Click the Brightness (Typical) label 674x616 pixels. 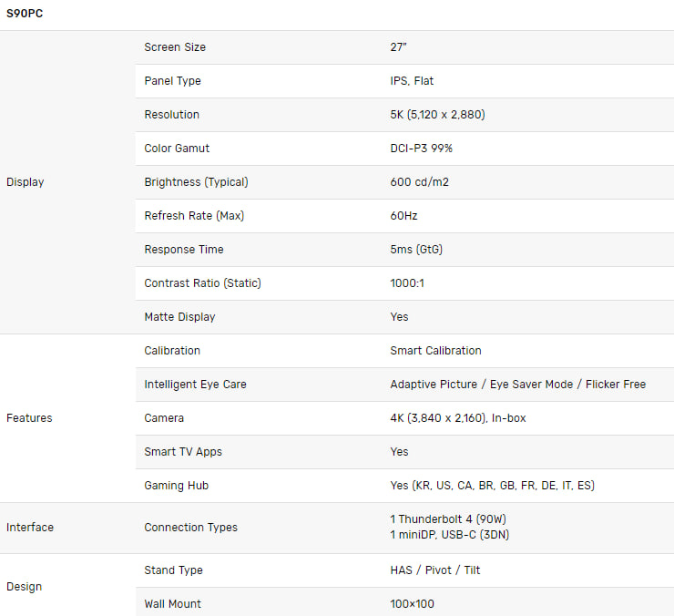[x=197, y=182]
